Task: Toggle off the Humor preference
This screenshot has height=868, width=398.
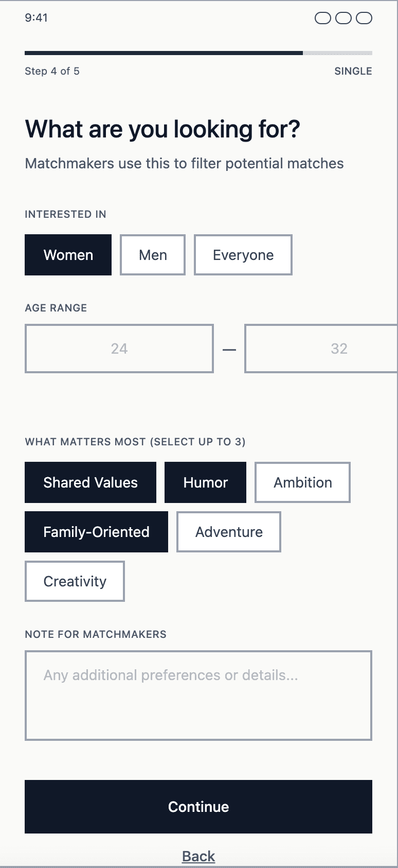Action: click(x=205, y=482)
